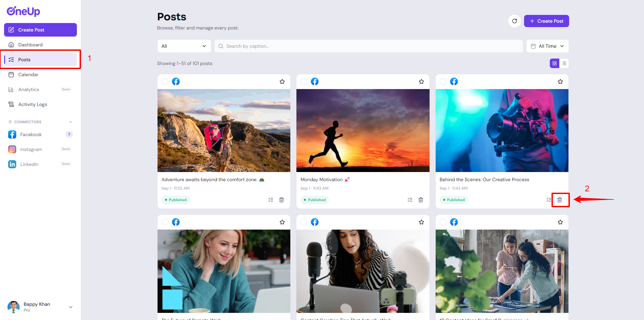Select the Monday Motivation post checkbox

click(304, 82)
